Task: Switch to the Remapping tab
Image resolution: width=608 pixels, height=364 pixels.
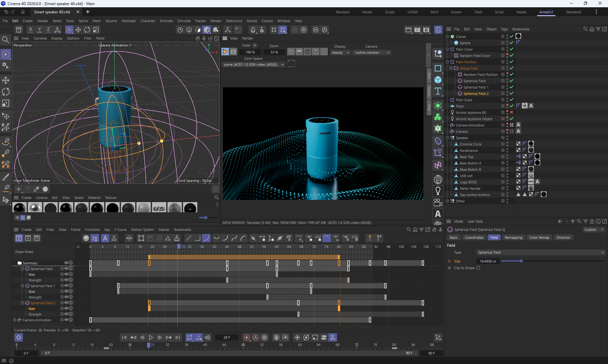Action: [x=513, y=238]
